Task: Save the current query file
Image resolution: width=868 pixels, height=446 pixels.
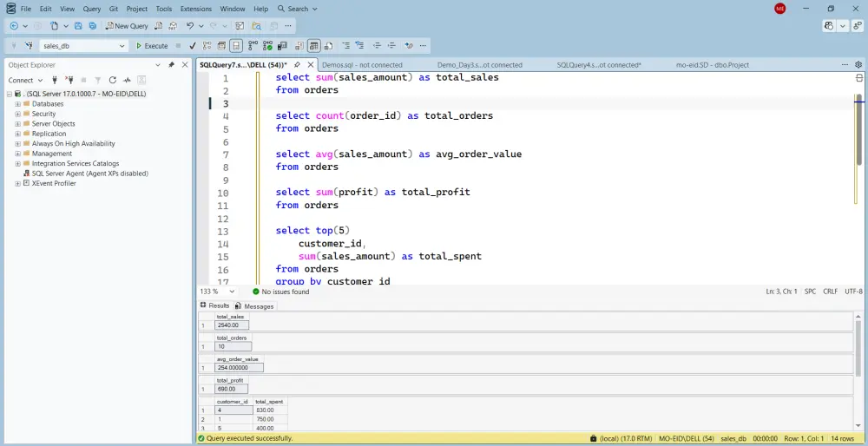Action: [78, 26]
